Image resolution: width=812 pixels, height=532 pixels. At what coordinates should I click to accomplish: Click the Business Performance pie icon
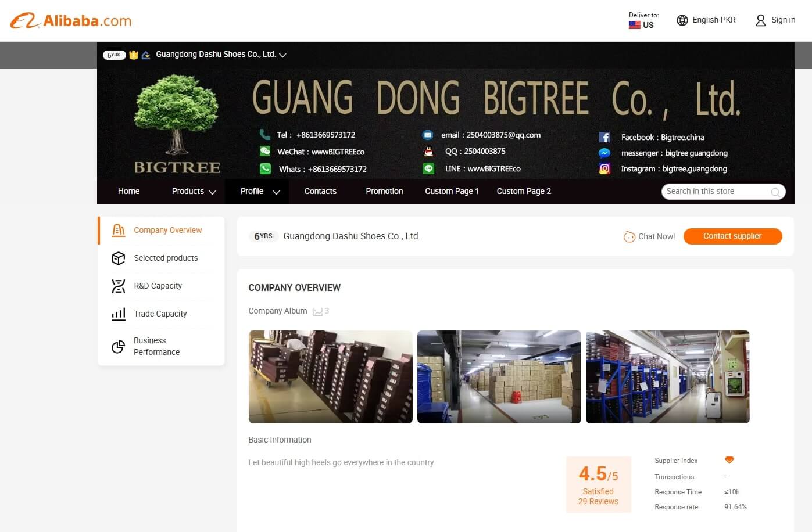119,347
